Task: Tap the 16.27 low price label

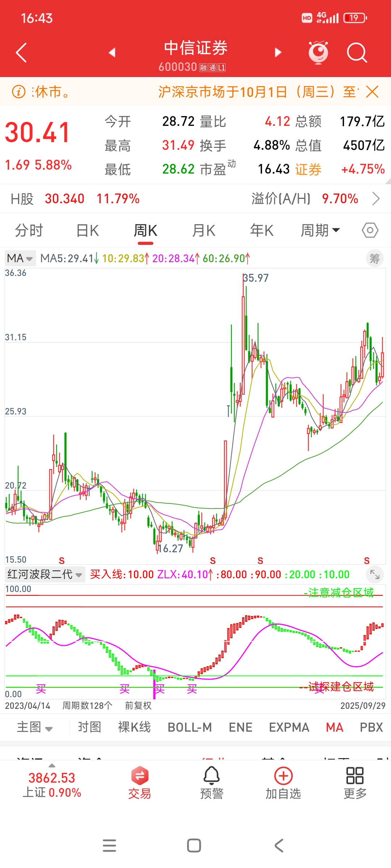Action: [x=171, y=549]
